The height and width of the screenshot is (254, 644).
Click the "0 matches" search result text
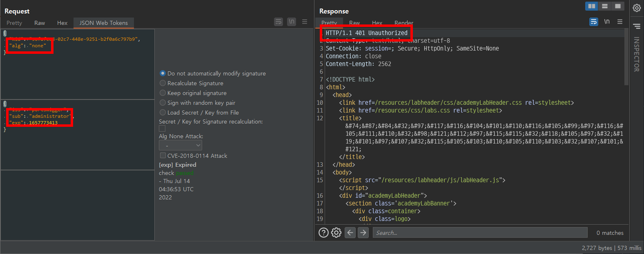(x=610, y=233)
